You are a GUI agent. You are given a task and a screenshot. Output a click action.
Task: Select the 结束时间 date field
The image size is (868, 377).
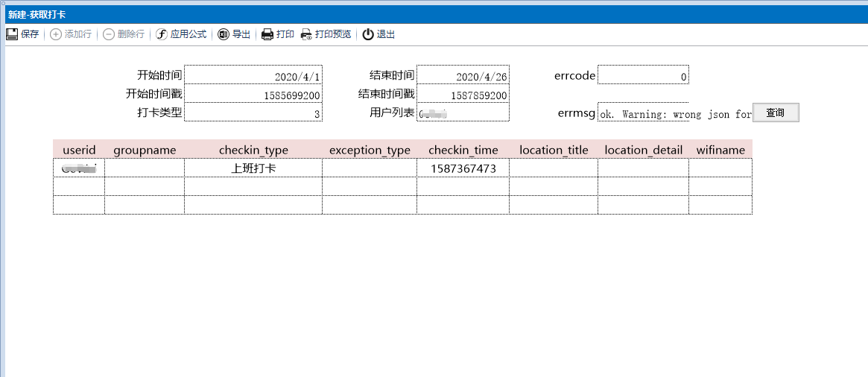(463, 76)
